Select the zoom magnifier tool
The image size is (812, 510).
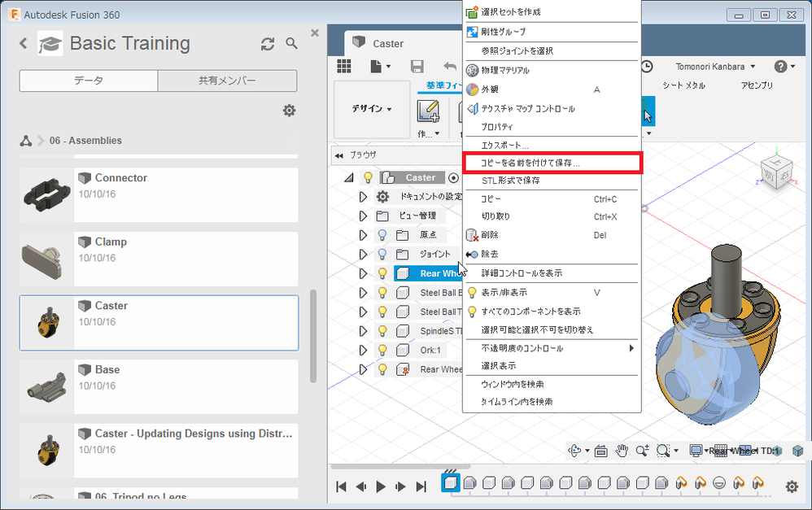click(x=642, y=451)
